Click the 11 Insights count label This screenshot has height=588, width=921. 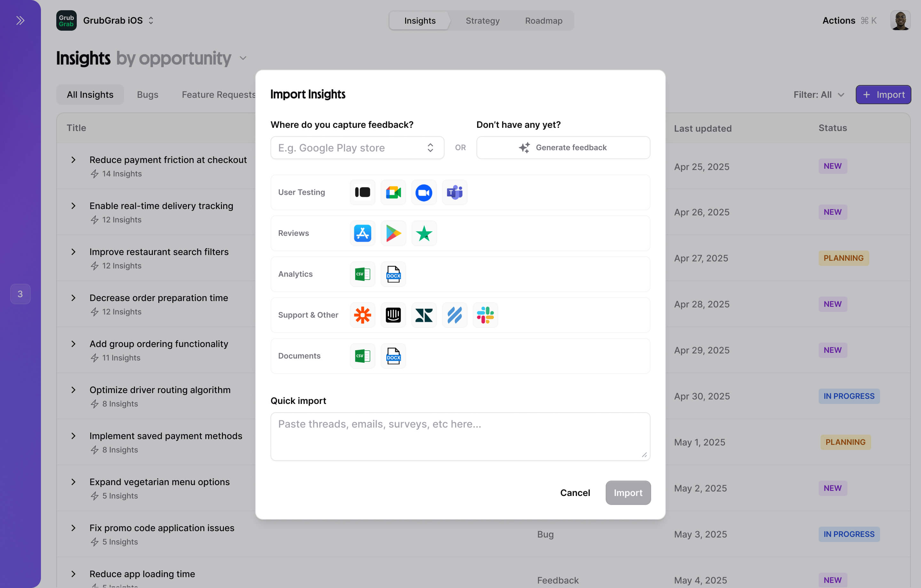point(121,358)
